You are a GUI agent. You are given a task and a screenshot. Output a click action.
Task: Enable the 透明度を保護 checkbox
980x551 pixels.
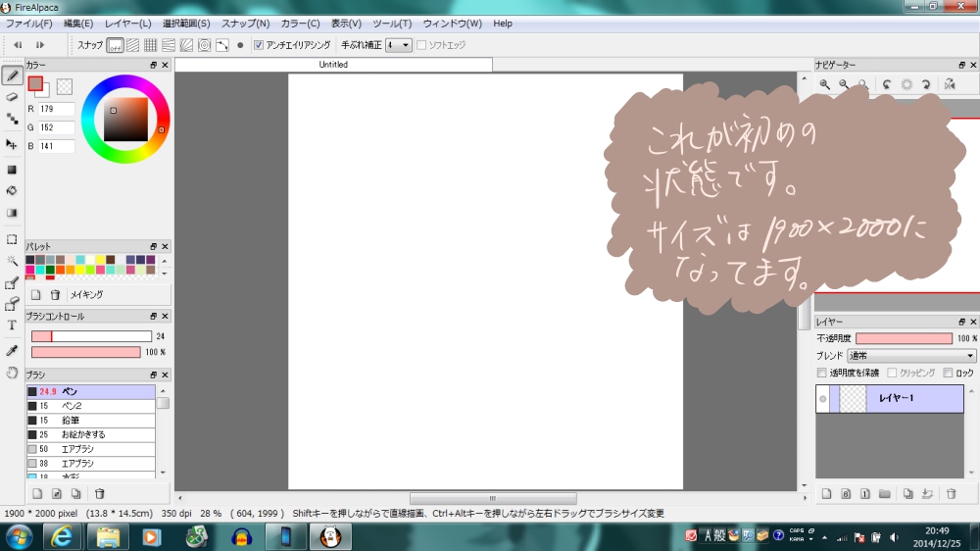click(x=822, y=373)
